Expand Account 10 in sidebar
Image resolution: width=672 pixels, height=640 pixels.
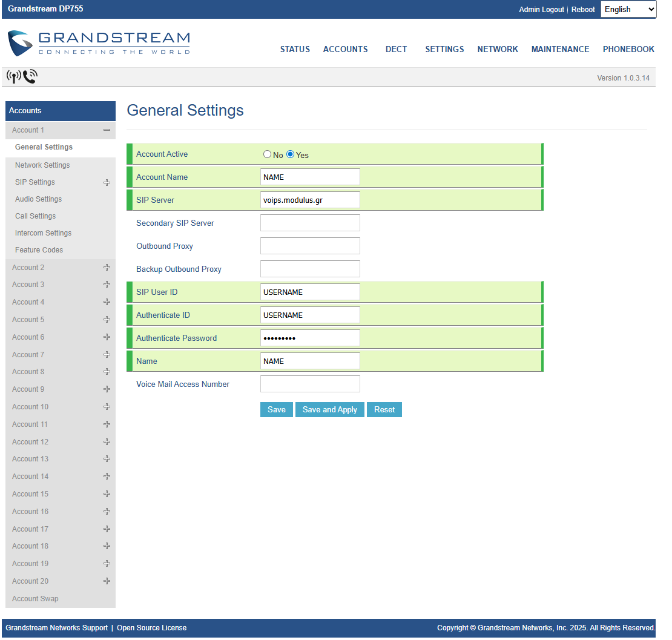click(30, 407)
